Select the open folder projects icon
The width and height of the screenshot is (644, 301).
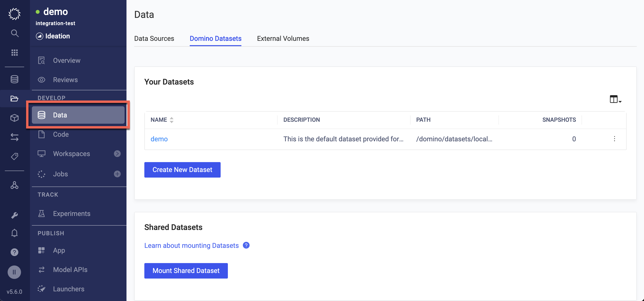tap(14, 98)
